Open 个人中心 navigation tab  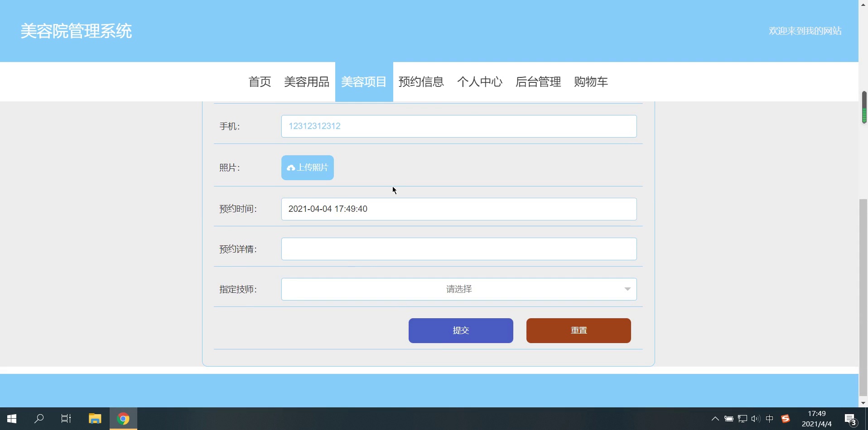480,82
